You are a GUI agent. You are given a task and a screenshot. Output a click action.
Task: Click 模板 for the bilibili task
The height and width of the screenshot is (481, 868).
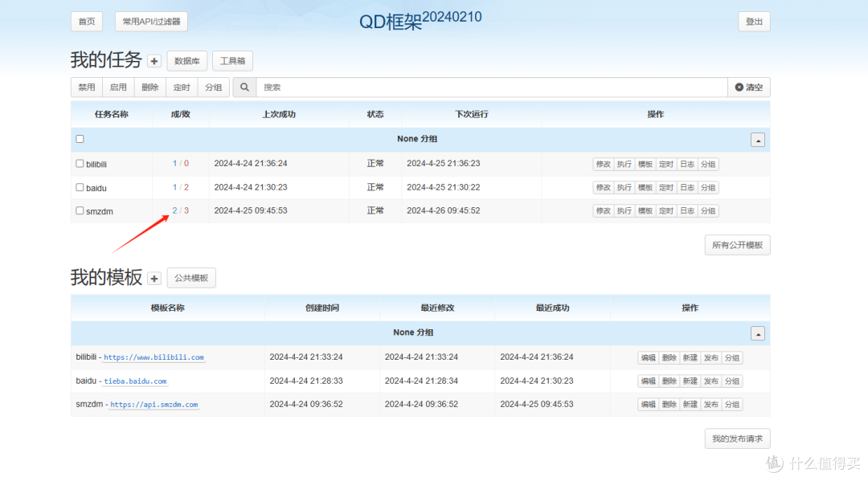645,164
